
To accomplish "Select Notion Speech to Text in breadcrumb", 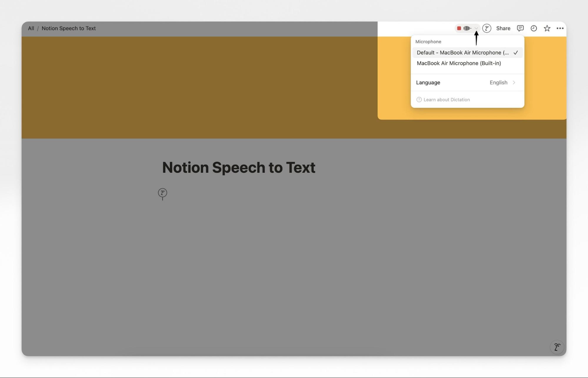I will point(68,28).
